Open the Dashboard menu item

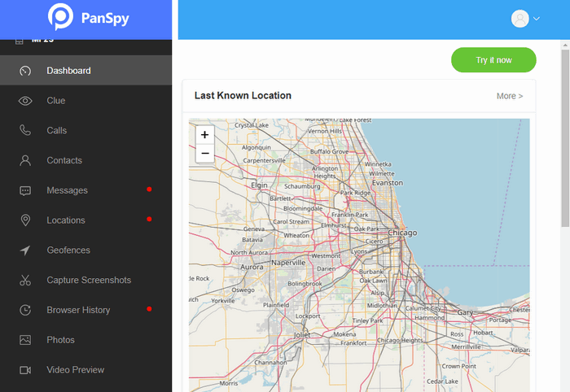pyautogui.click(x=85, y=71)
